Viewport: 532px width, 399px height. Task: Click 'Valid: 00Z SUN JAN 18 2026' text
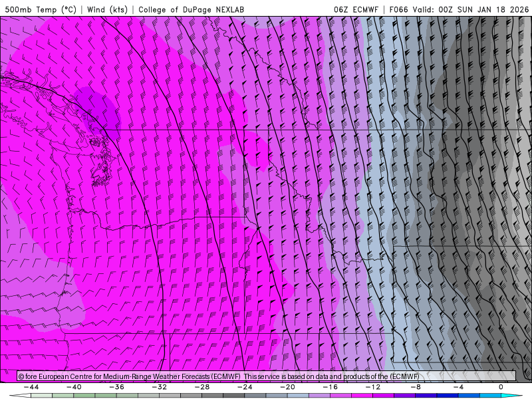(x=471, y=9)
